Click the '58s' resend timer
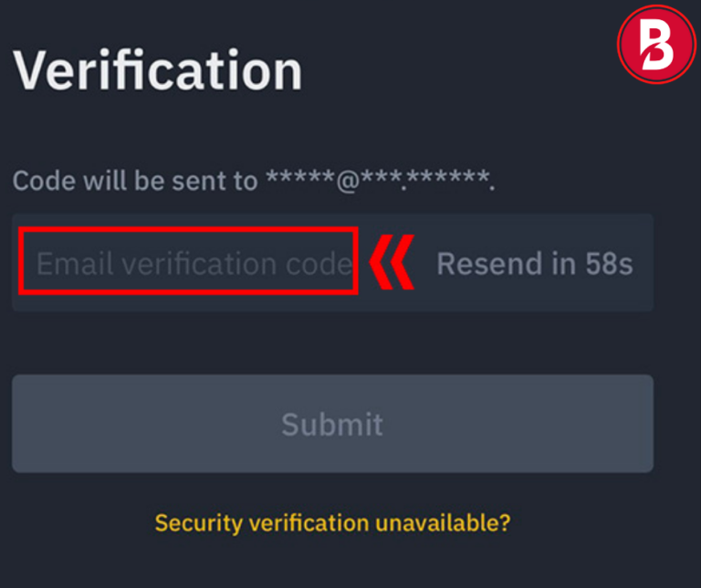701x588 pixels. pyautogui.click(x=610, y=263)
